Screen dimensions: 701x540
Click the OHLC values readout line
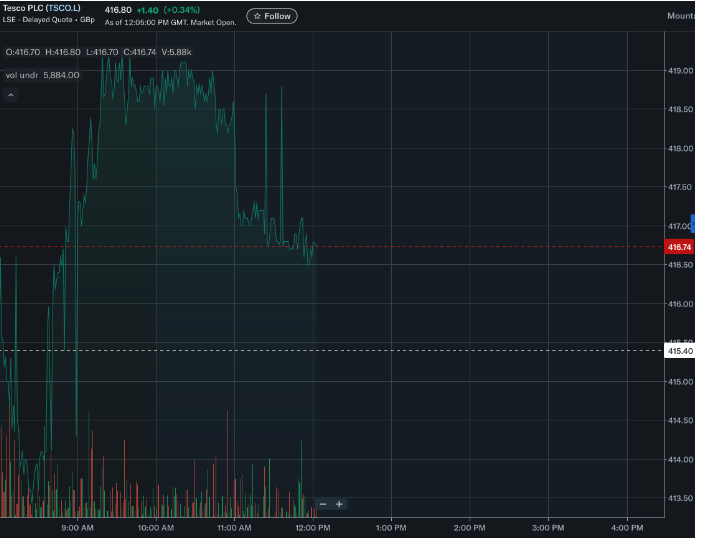point(98,52)
